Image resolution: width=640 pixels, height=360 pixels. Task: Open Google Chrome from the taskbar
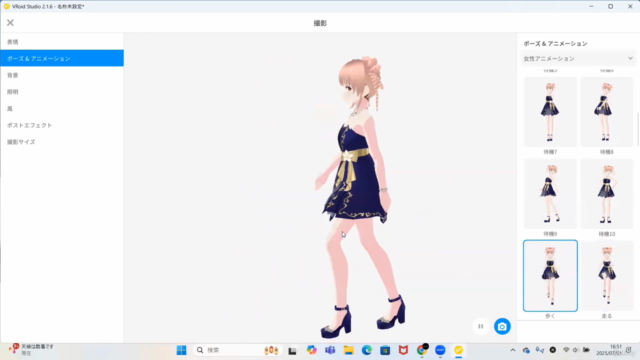click(x=422, y=350)
